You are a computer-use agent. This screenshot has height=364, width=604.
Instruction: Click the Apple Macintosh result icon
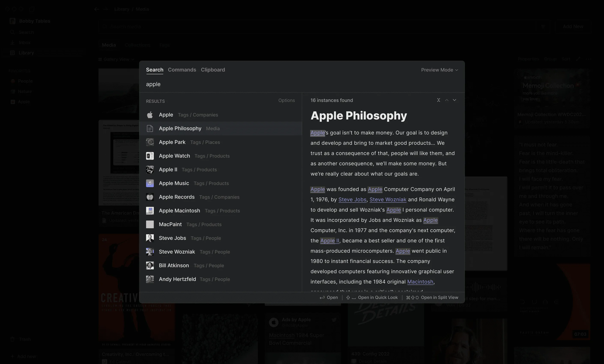click(x=150, y=211)
